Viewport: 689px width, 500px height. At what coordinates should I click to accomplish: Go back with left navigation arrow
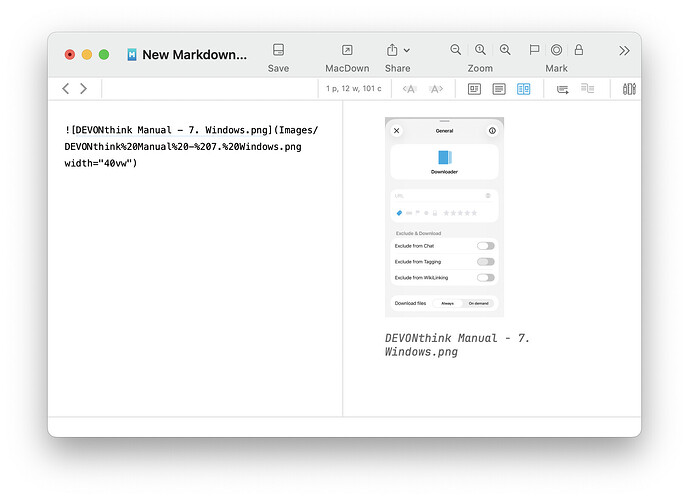tap(66, 89)
